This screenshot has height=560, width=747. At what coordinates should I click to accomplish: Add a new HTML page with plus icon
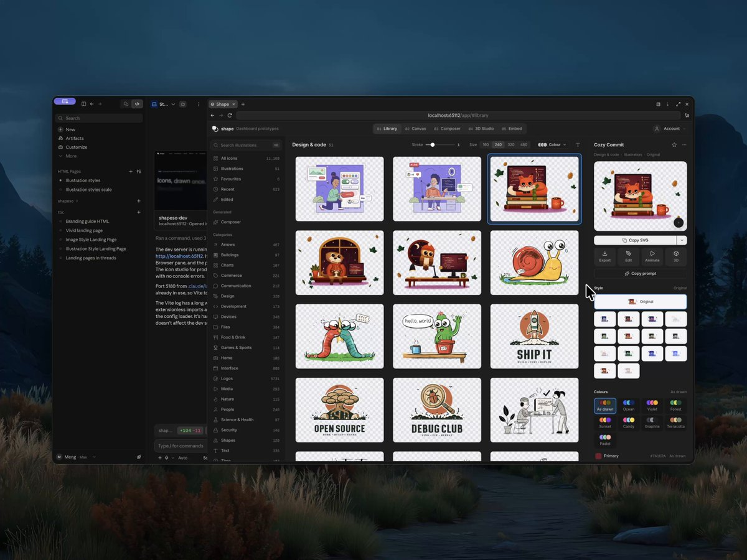tap(130, 171)
